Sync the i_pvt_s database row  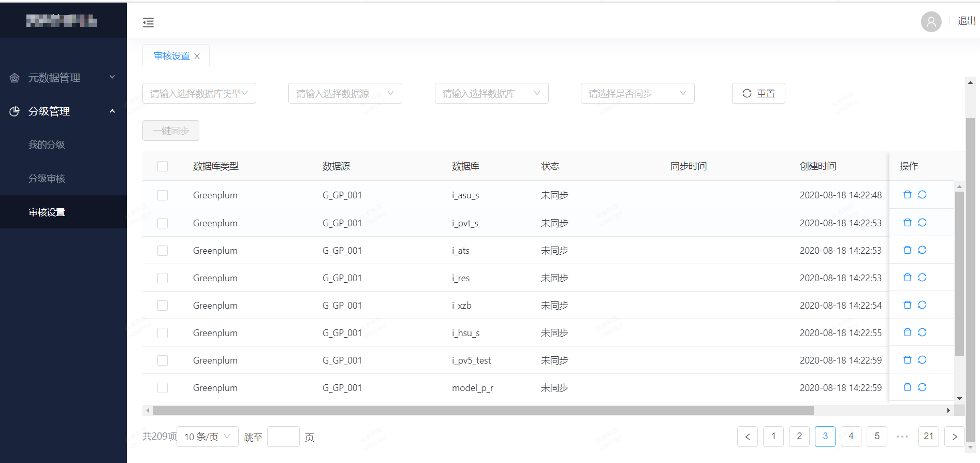click(922, 223)
